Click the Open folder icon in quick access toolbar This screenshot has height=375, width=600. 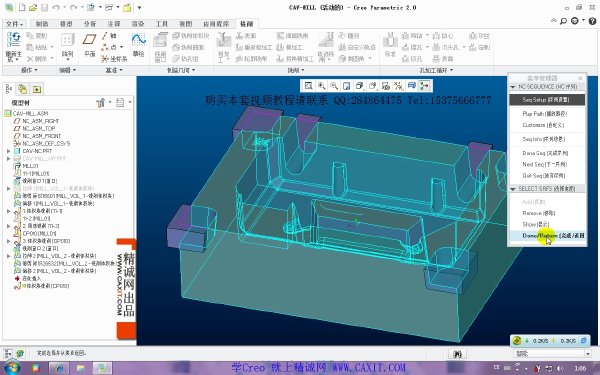tap(33, 7)
